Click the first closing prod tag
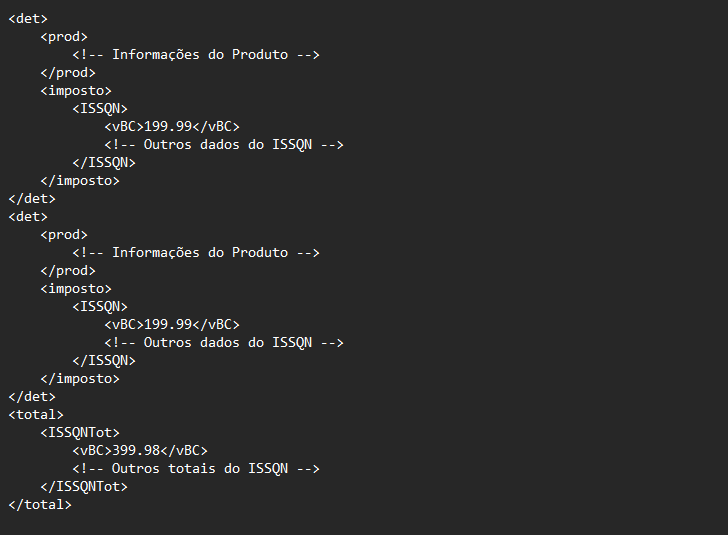This screenshot has height=535, width=728. click(68, 72)
